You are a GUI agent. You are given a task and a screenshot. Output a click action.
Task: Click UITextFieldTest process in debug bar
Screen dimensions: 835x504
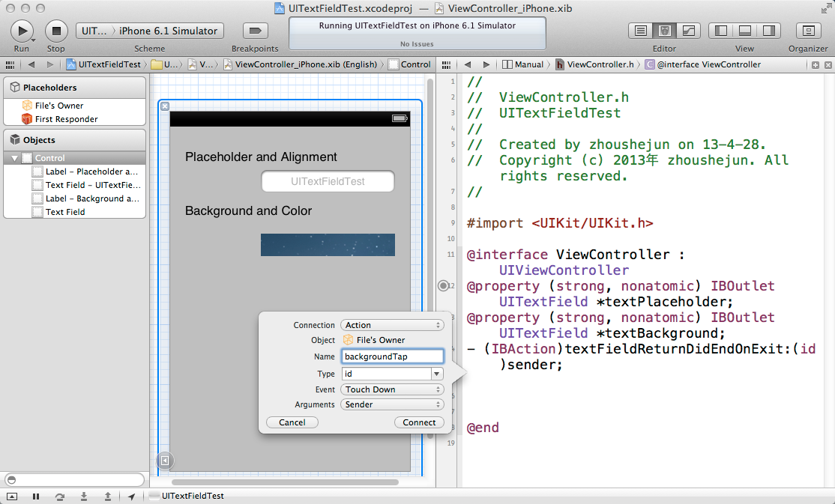tap(187, 496)
